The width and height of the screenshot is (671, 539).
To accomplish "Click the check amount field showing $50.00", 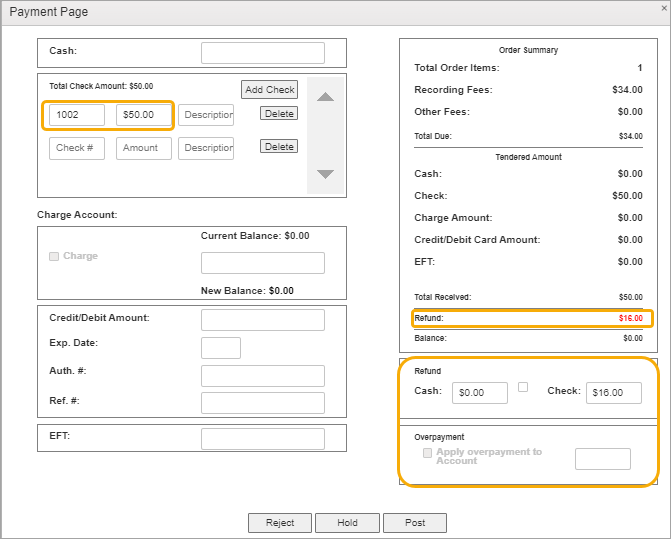I will click(143, 115).
